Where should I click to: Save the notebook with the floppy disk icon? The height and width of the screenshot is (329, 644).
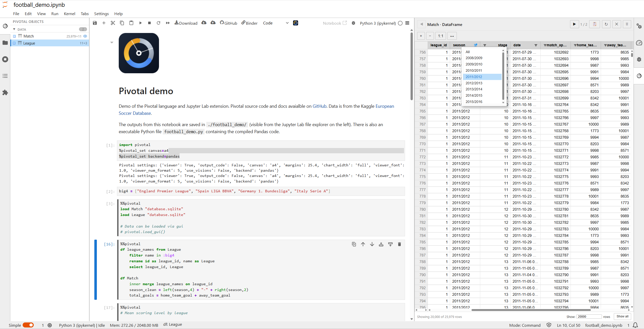pyautogui.click(x=95, y=23)
